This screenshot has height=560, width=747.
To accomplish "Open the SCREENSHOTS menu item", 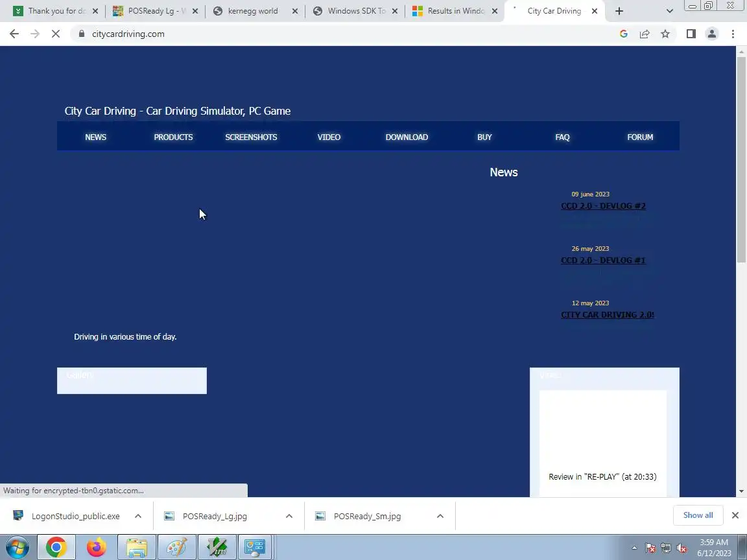I will pyautogui.click(x=251, y=137).
